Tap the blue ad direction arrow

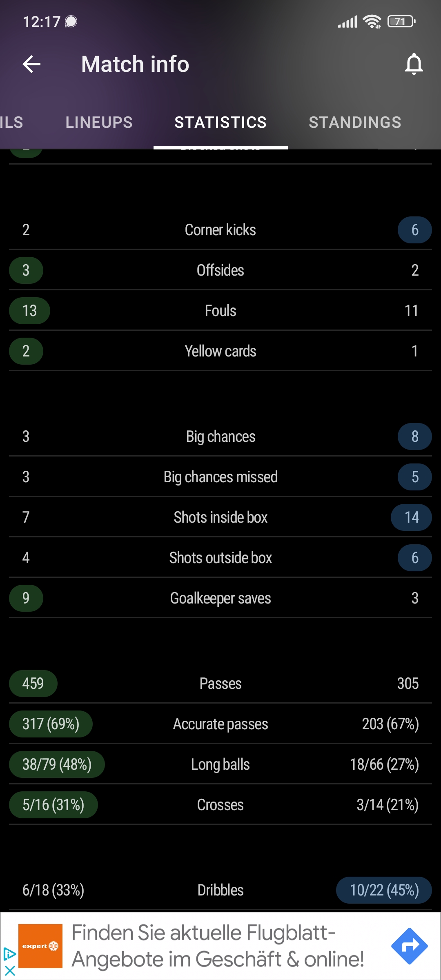[409, 946]
